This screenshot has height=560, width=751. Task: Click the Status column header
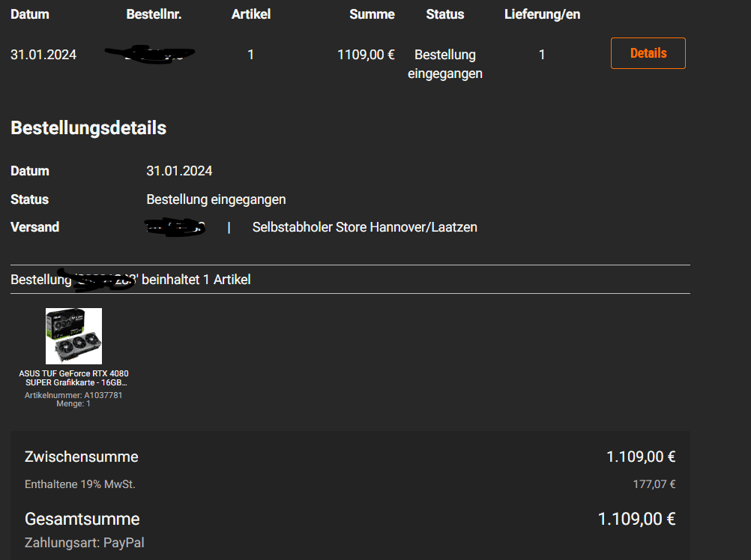point(445,14)
